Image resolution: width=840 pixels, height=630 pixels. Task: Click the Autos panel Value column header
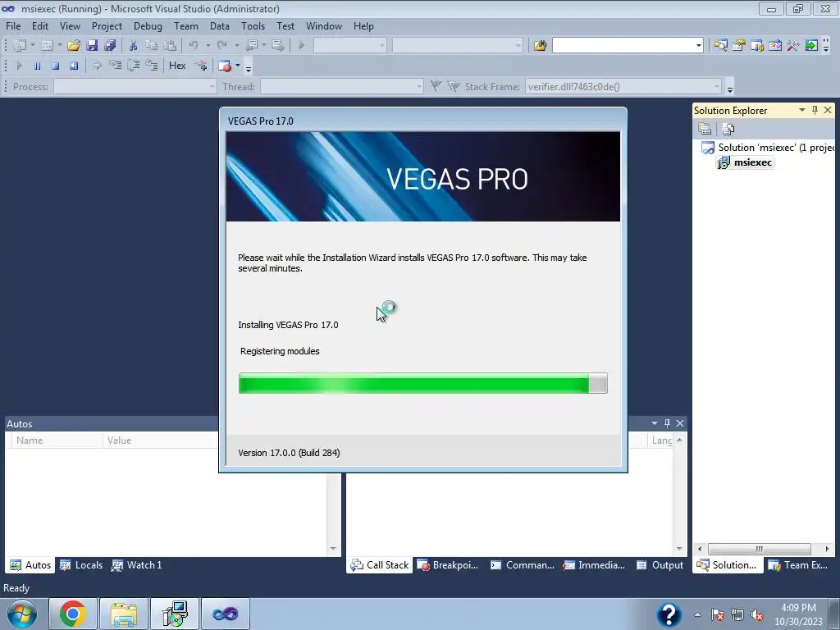(x=161, y=441)
